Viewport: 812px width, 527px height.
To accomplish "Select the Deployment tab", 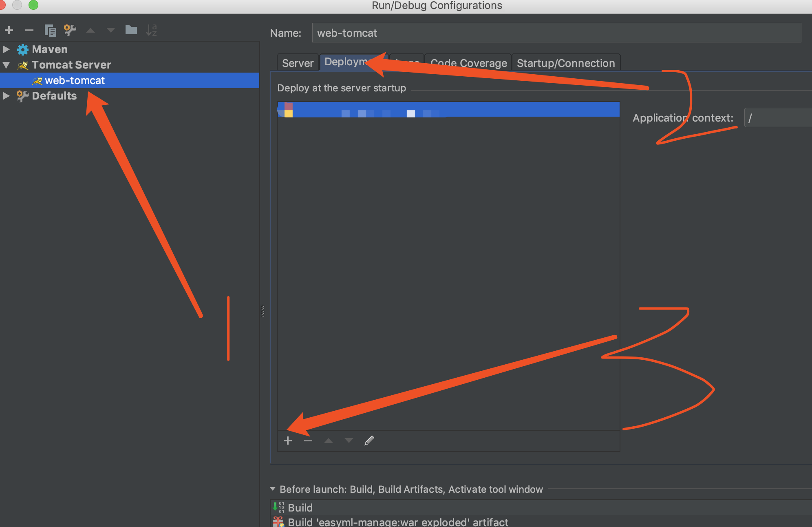I will tap(354, 62).
